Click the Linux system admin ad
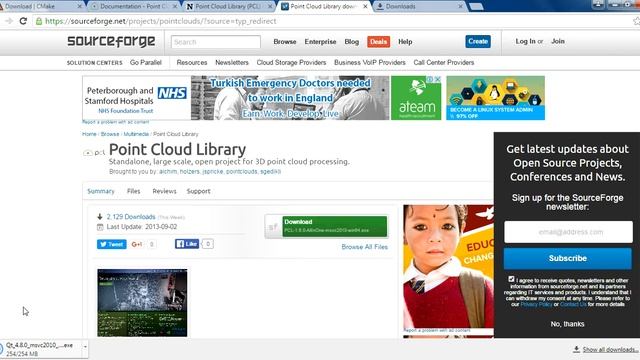This screenshot has height=360, width=640. pyautogui.click(x=496, y=98)
